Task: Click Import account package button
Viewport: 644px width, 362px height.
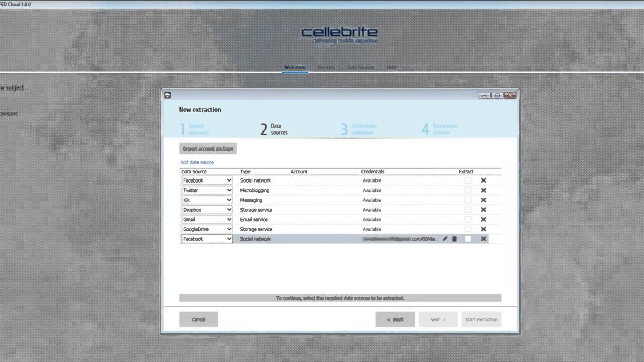Action: coord(208,149)
